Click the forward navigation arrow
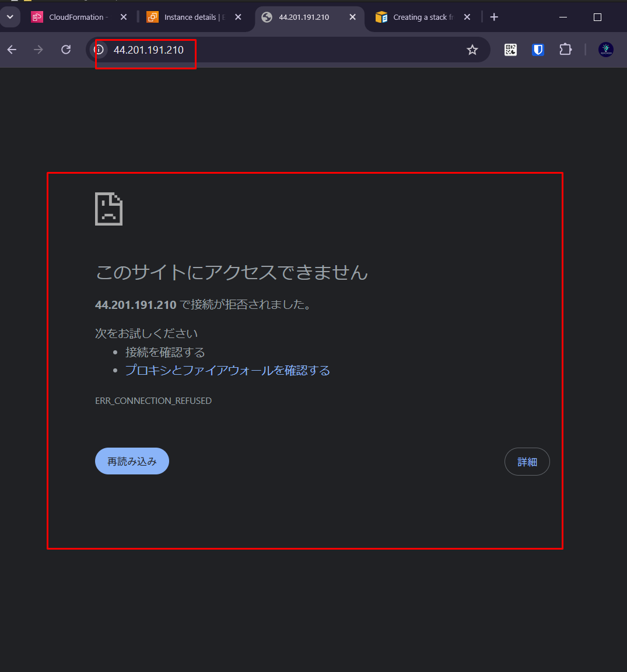This screenshot has height=672, width=627. (x=38, y=50)
